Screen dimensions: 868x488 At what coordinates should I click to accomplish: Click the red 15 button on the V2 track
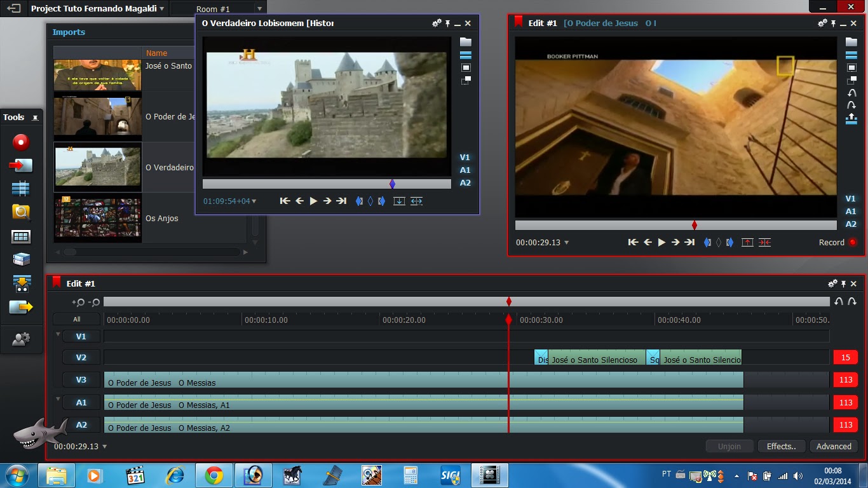(x=846, y=358)
